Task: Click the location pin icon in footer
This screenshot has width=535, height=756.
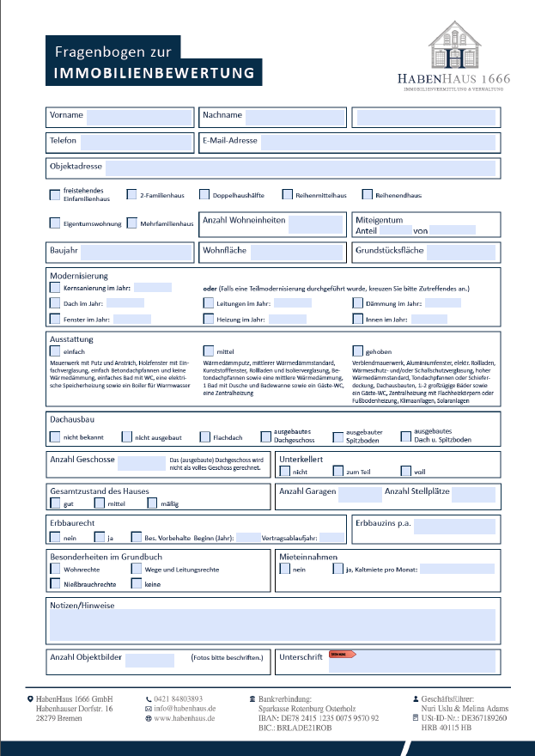Action: point(30,698)
